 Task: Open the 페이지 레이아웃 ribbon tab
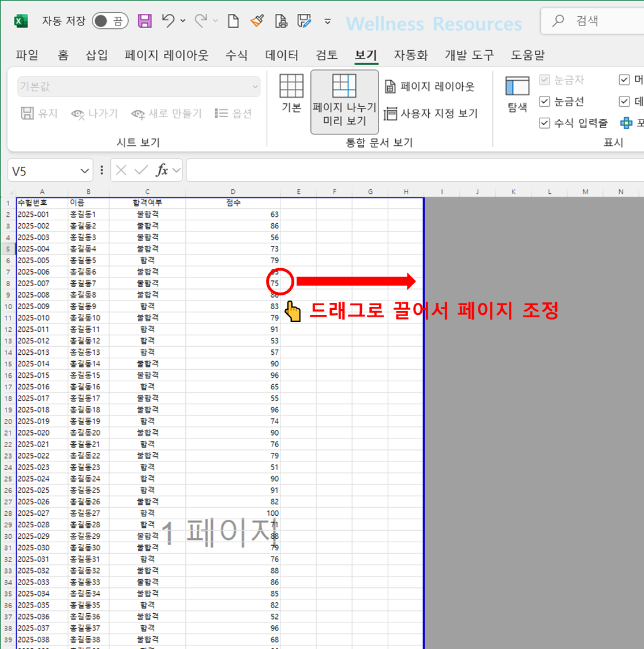click(167, 55)
